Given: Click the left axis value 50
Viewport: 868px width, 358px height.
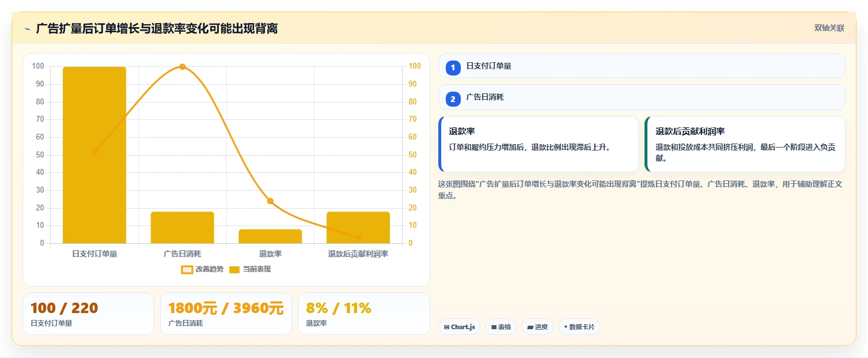Looking at the screenshot, I should 40,155.
